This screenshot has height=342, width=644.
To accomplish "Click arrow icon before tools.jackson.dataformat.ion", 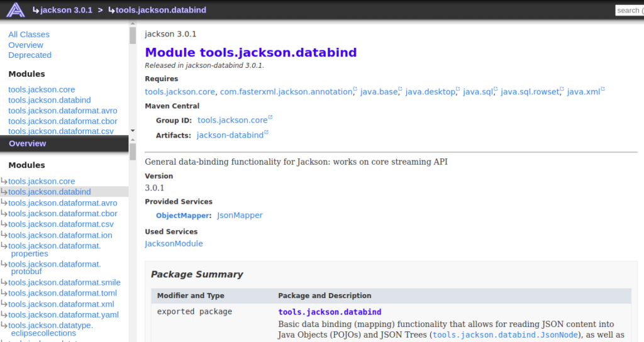I will 4,234.
